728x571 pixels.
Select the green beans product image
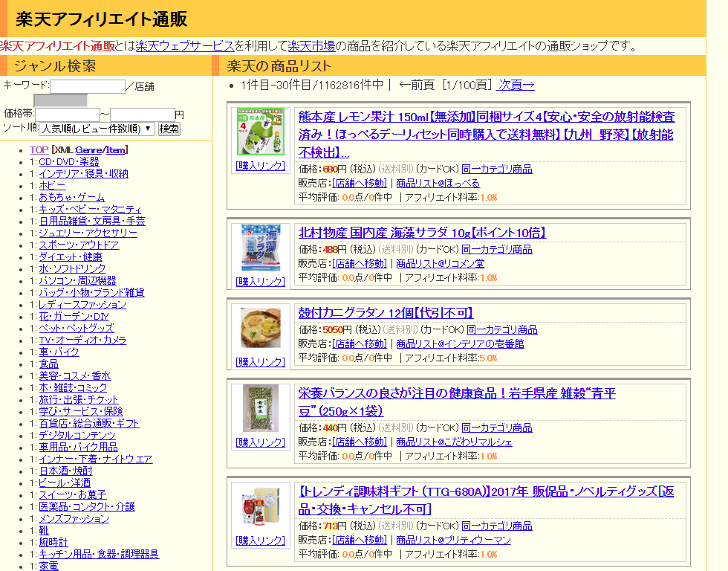260,408
